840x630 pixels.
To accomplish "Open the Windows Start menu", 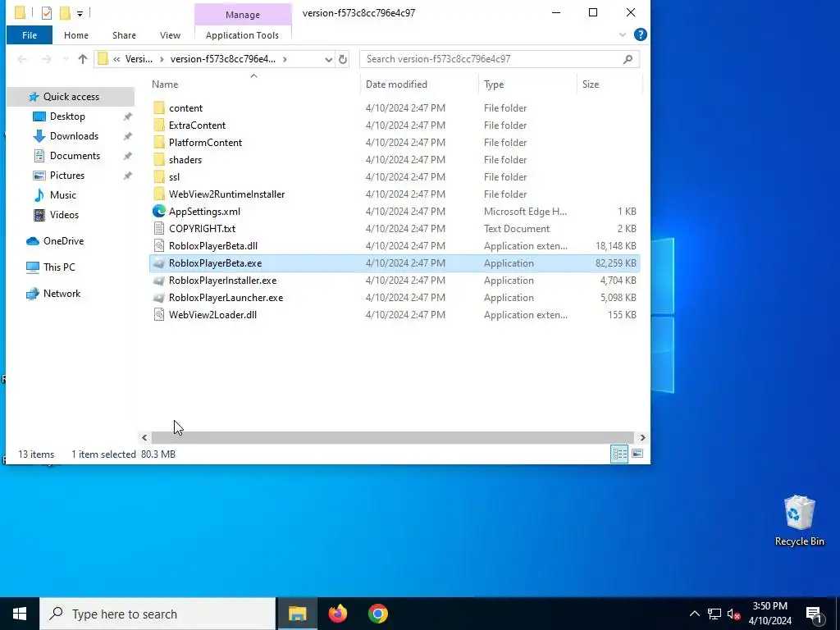I will (x=20, y=614).
